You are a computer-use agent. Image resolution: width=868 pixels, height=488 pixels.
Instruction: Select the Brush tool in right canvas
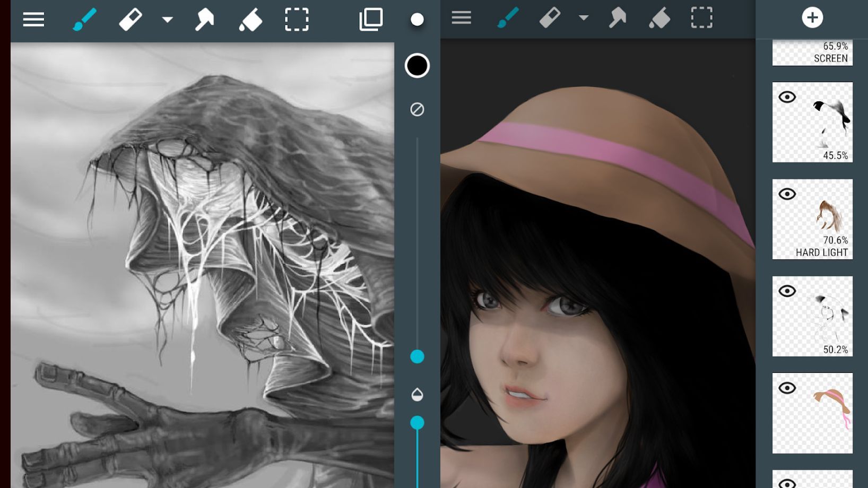[508, 18]
